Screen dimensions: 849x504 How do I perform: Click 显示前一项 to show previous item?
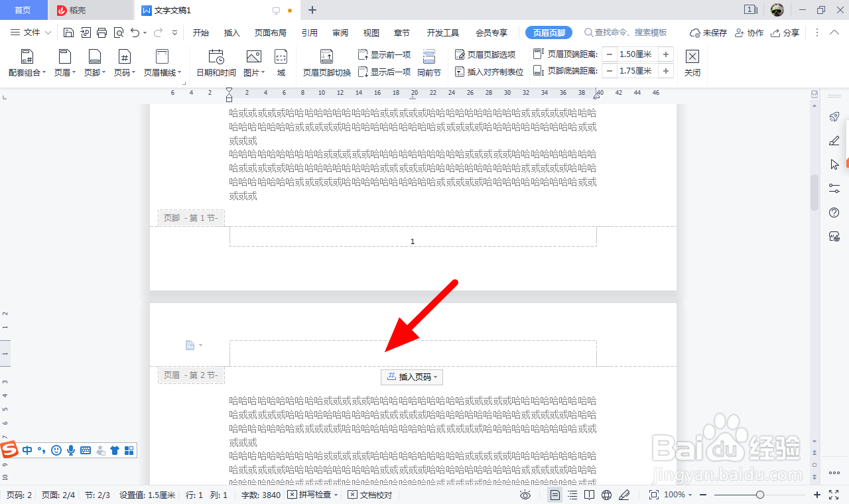pos(385,54)
